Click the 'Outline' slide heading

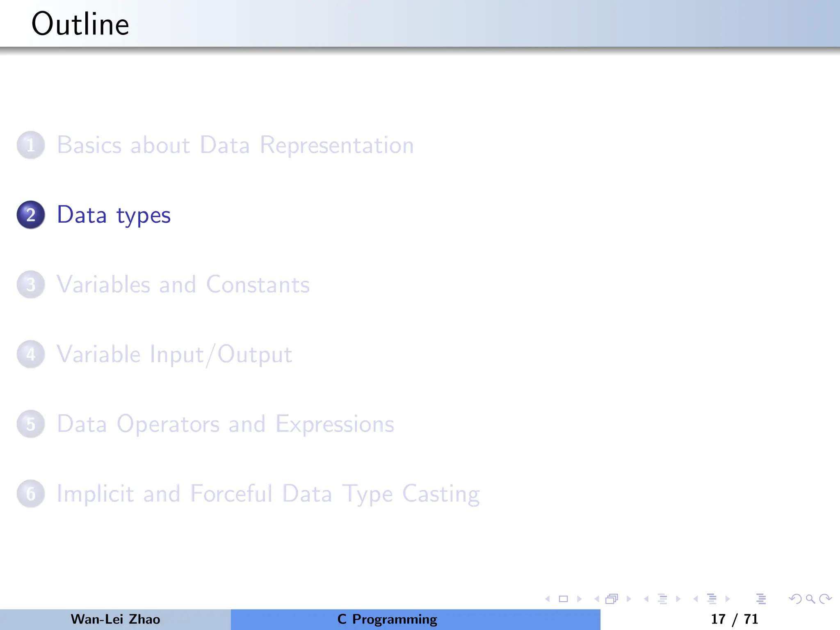pyautogui.click(x=80, y=24)
